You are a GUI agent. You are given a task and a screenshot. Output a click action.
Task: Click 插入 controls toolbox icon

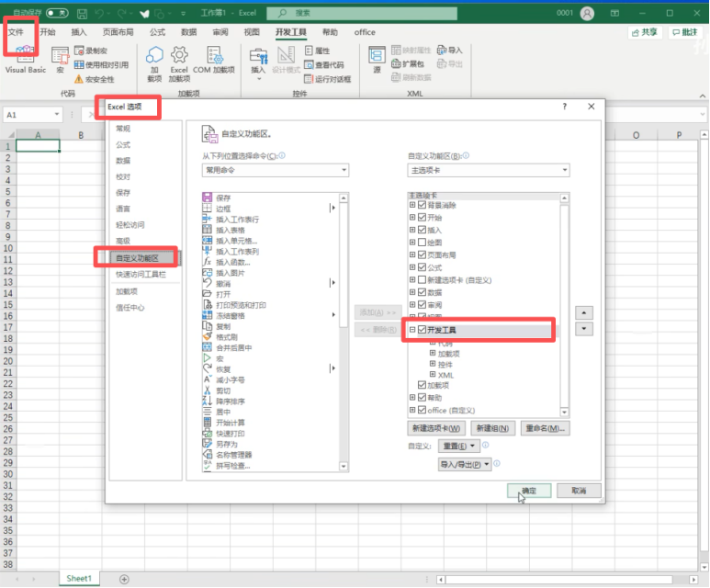258,56
